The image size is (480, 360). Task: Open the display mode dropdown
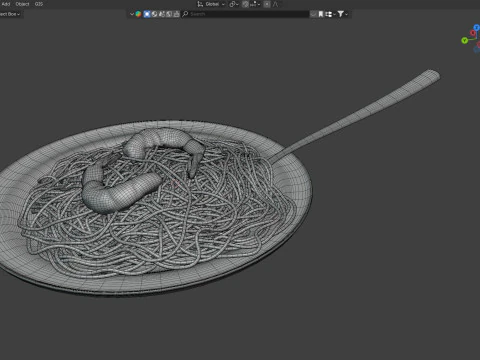point(330,14)
